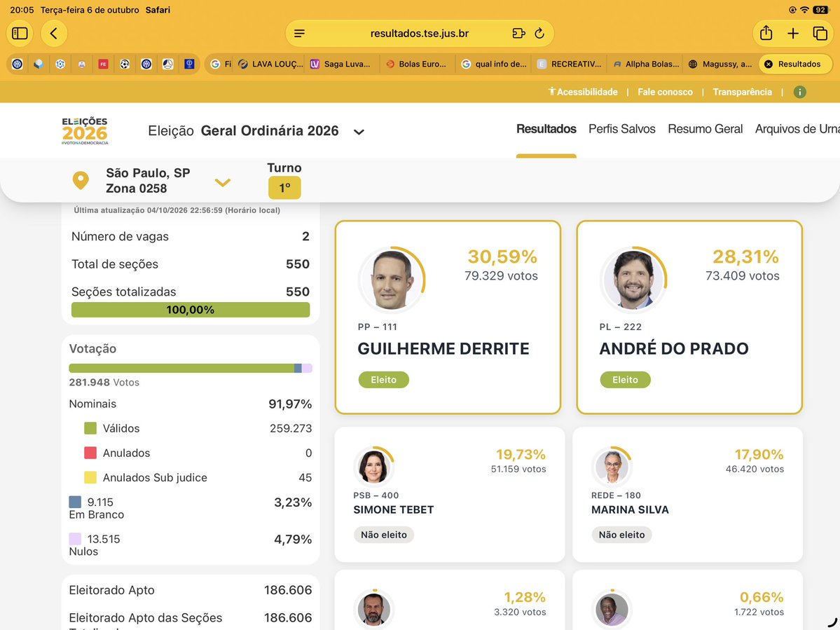Screen dimensions: 840x630
Task: Click the yellow location pin icon
Action: [x=81, y=181]
